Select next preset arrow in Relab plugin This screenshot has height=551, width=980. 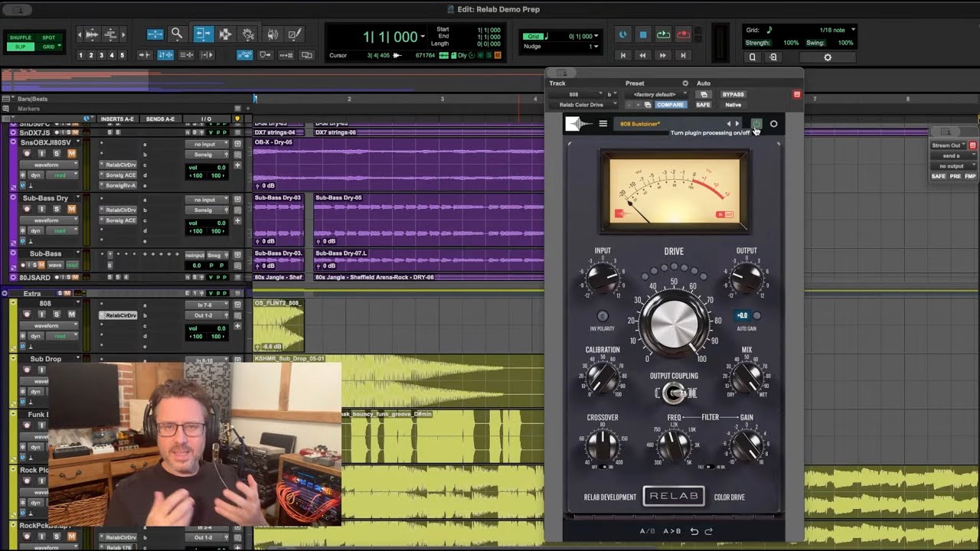click(x=737, y=124)
